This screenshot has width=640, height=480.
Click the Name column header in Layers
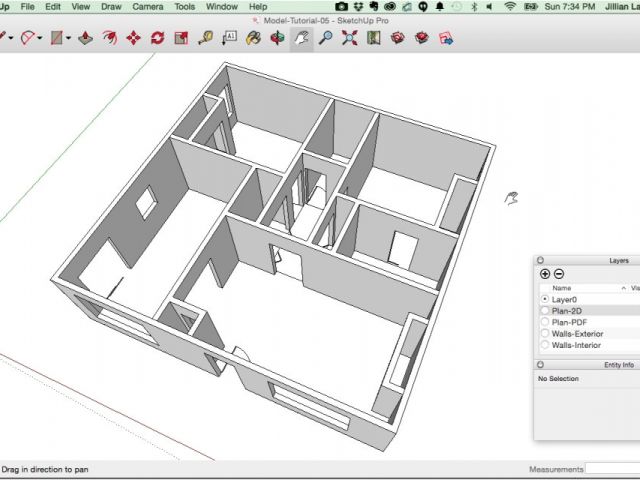562,287
